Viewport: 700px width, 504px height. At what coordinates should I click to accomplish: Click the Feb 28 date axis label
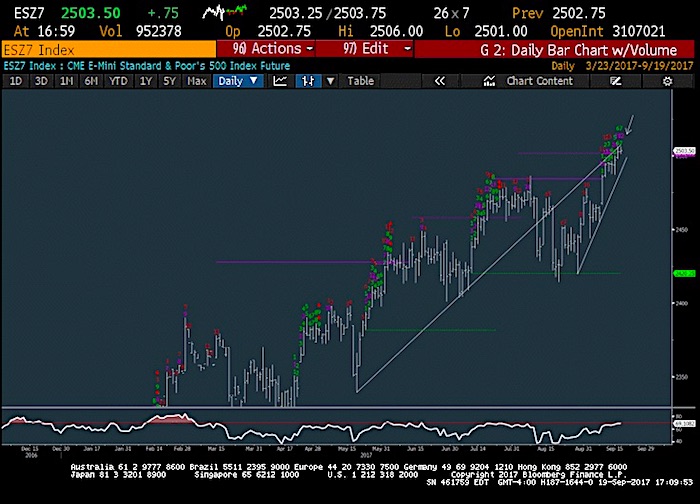point(182,449)
